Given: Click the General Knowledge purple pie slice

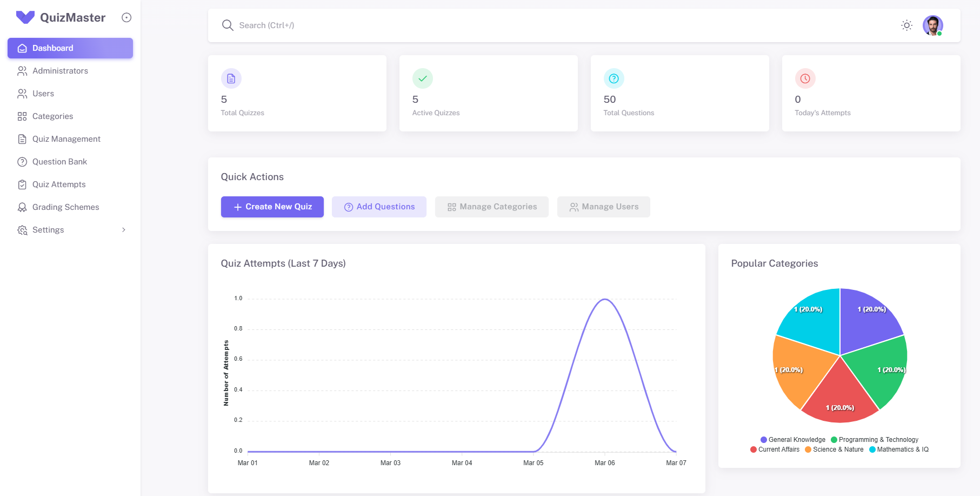Looking at the screenshot, I should pos(865,325).
